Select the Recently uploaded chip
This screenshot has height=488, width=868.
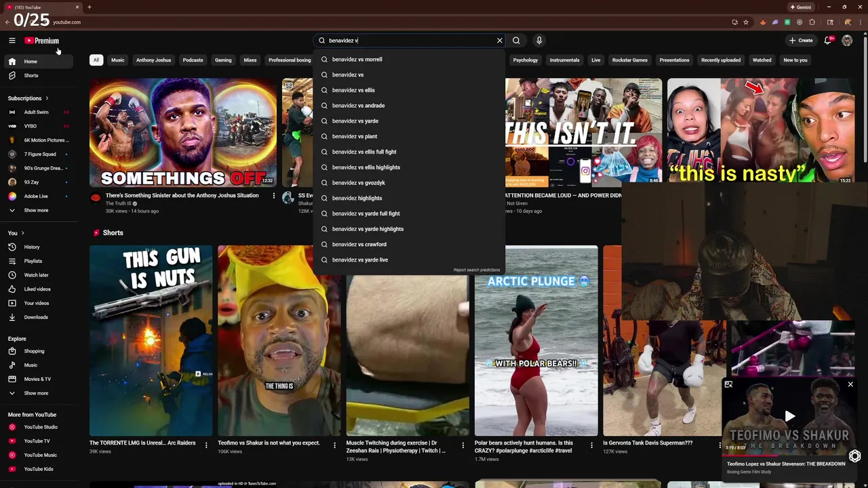[721, 60]
